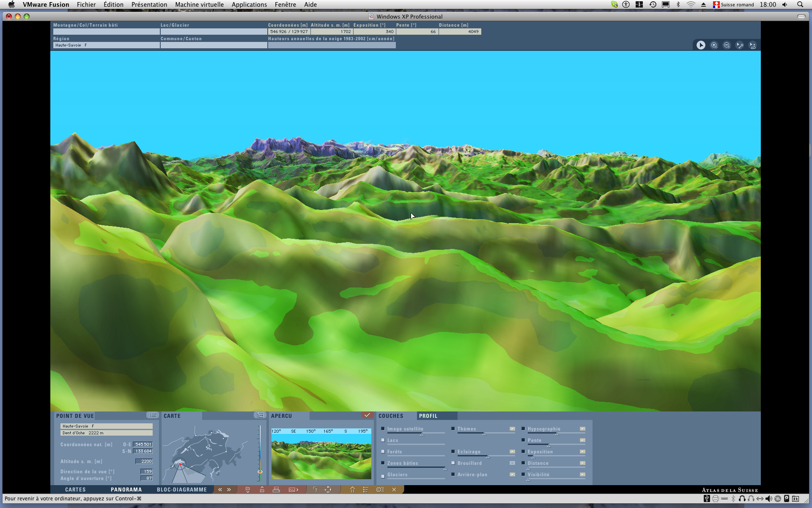The height and width of the screenshot is (508, 812).
Task: Click the double left arrow navigation icon
Action: coord(220,490)
